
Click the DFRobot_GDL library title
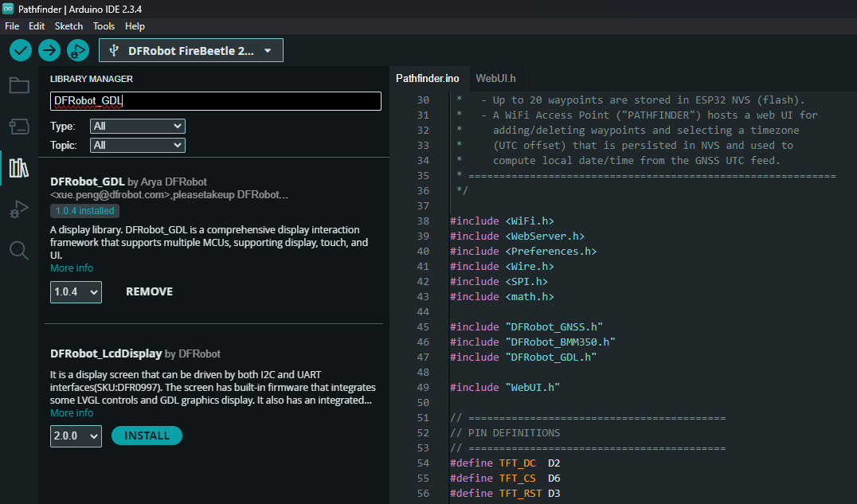tap(88, 182)
